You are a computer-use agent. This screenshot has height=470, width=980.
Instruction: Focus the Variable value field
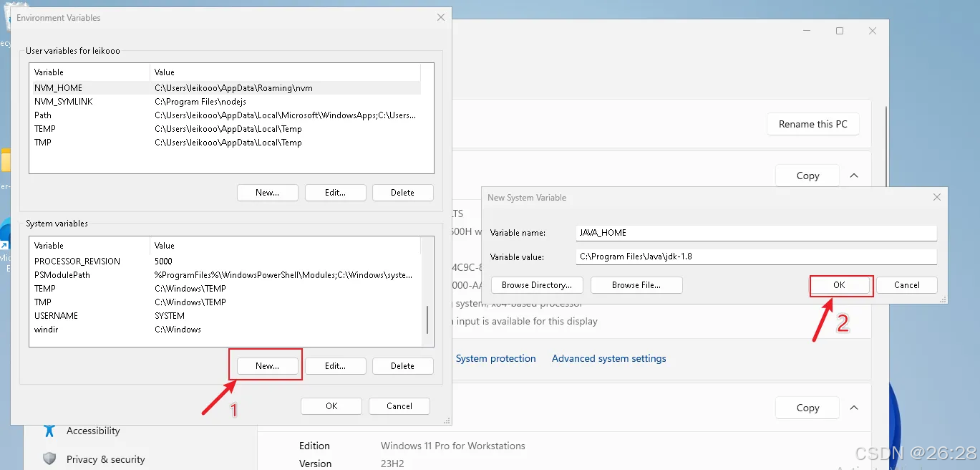(x=756, y=256)
